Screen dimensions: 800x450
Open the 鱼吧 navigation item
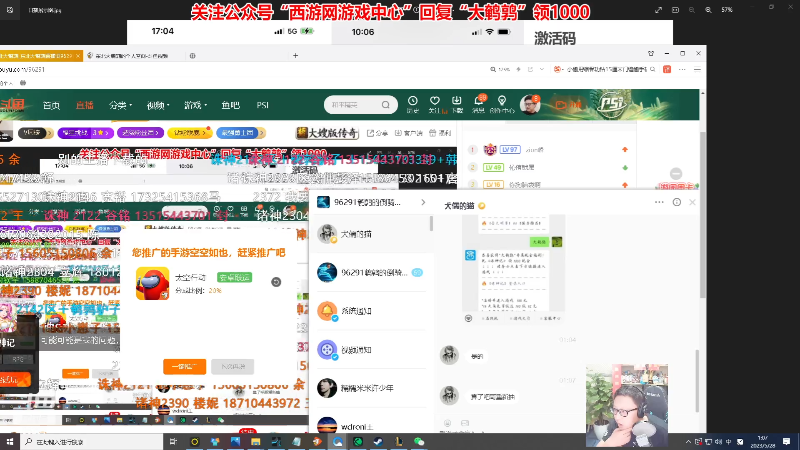pos(231,105)
